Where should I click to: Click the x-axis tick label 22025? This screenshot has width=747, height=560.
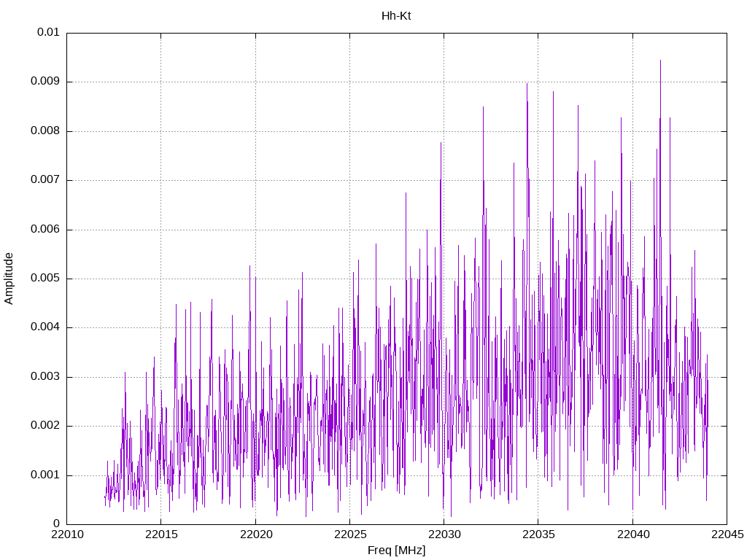pyautogui.click(x=350, y=534)
